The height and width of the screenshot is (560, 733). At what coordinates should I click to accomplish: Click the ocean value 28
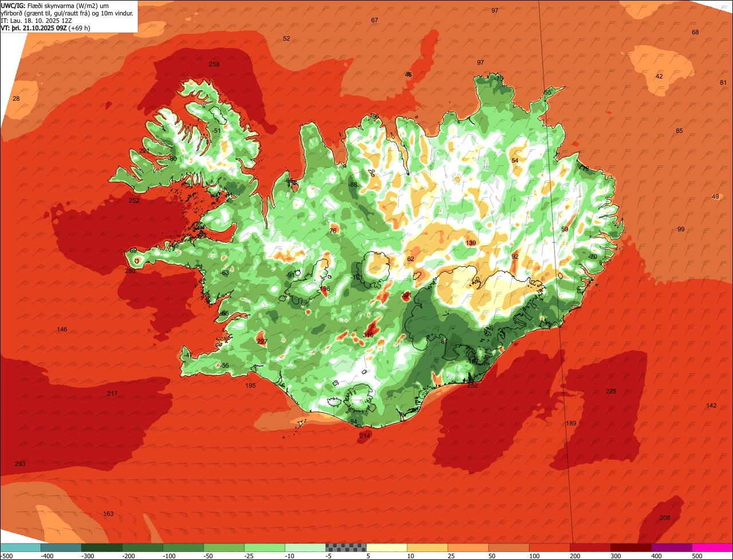click(x=16, y=99)
